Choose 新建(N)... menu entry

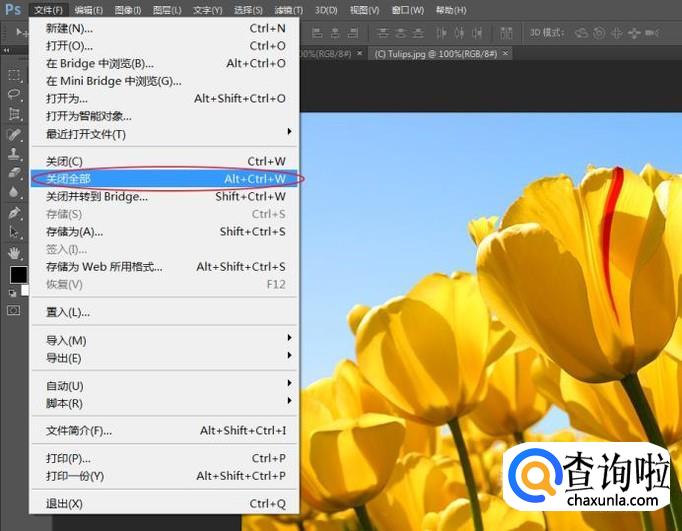coord(164,28)
